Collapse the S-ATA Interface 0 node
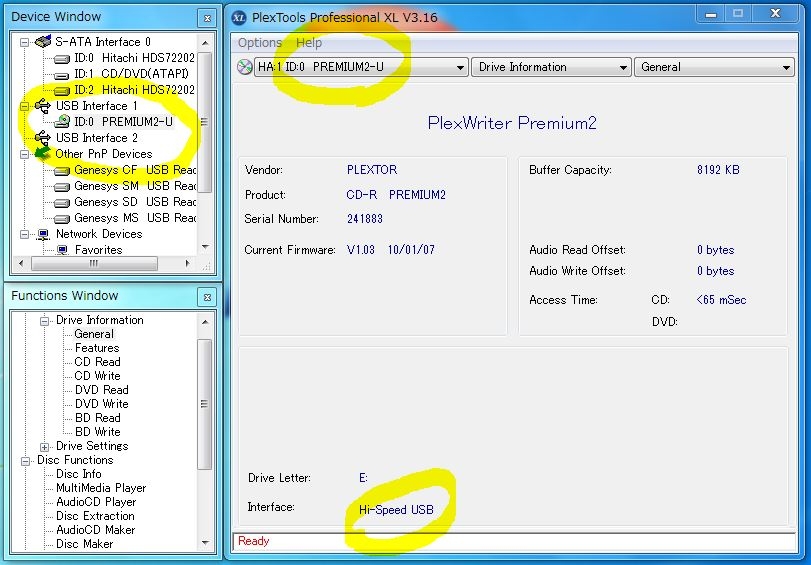 [x=24, y=42]
